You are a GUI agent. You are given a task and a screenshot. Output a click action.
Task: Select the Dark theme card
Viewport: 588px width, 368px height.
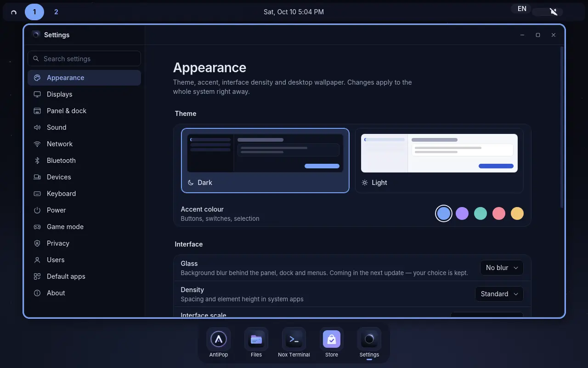pyautogui.click(x=265, y=160)
